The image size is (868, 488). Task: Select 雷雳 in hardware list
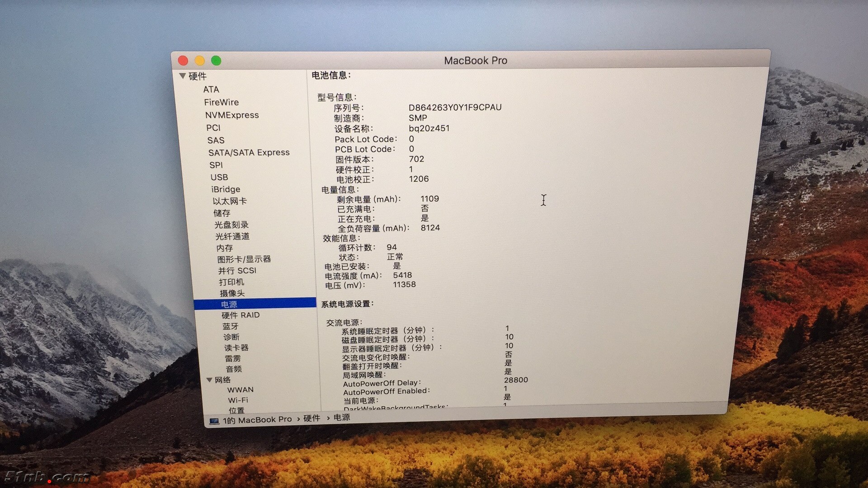click(233, 359)
